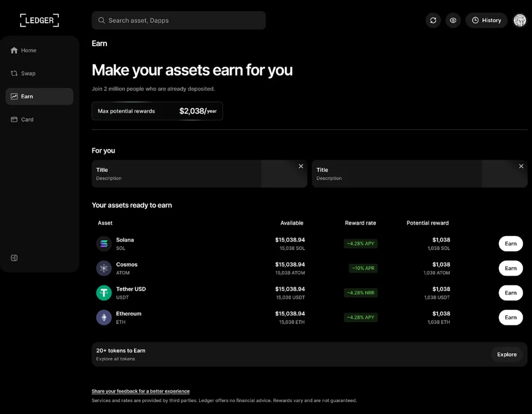
Task: Click the Cosmos asset icon
Action: pyautogui.click(x=104, y=268)
